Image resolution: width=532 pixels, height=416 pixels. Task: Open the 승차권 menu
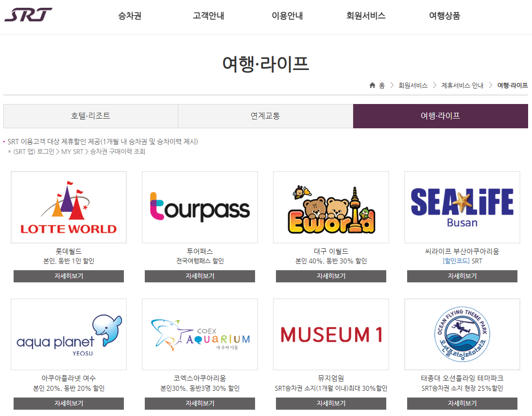point(130,16)
